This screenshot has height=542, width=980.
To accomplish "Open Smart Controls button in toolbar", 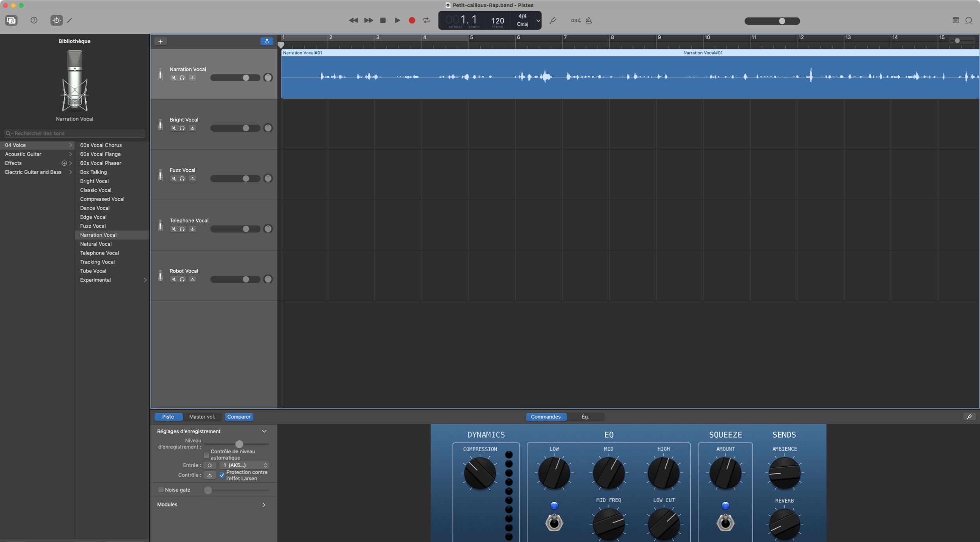I will pos(56,20).
